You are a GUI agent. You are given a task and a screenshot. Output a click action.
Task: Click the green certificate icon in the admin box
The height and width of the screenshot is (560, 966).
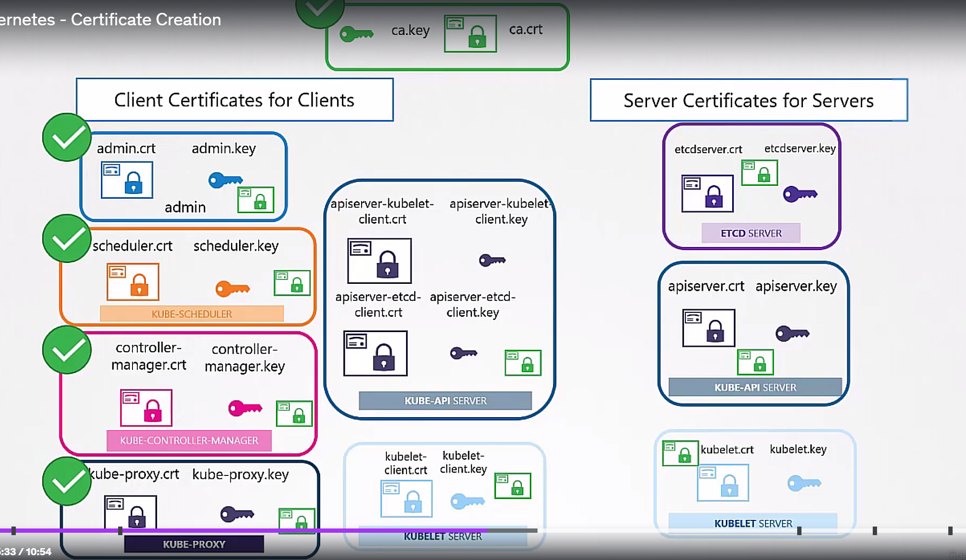[x=256, y=200]
